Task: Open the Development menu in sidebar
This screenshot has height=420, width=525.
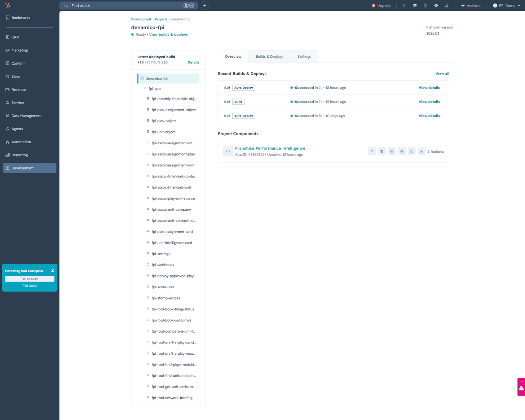Action: tap(30, 168)
